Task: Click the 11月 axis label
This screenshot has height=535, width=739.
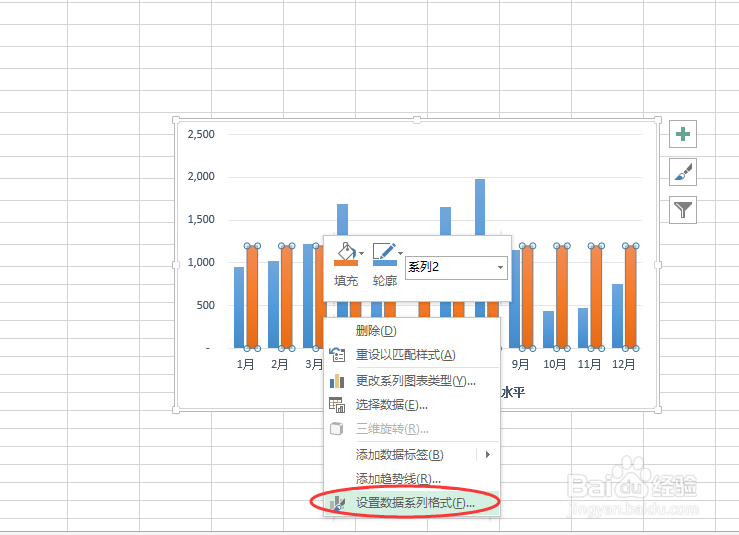Action: [x=589, y=364]
